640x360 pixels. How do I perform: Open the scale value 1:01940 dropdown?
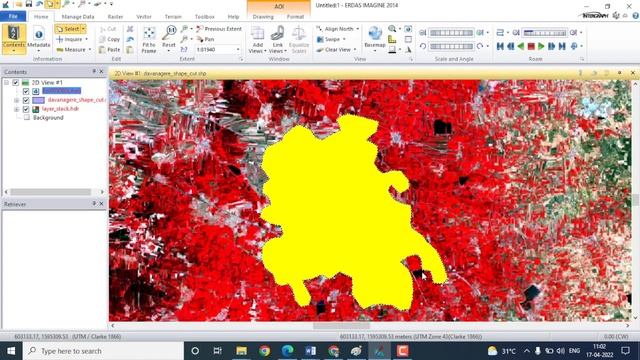[238, 49]
